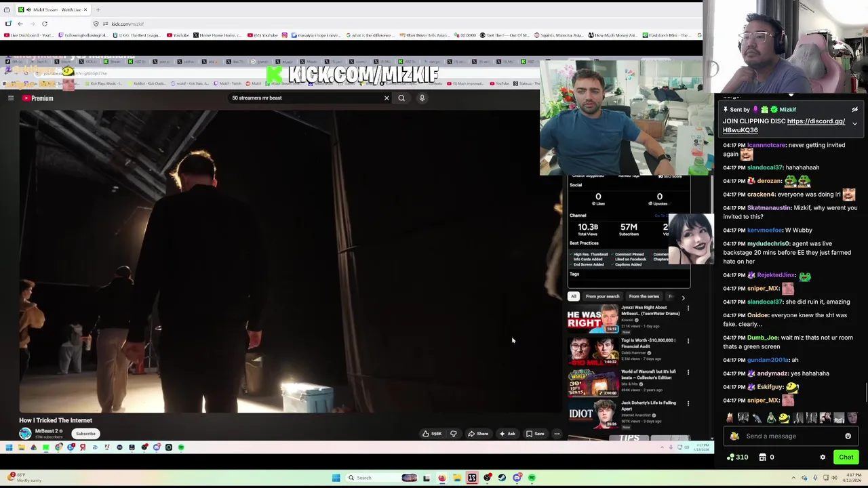Open Firefox from the Windows taskbar
The height and width of the screenshot is (488, 868).
[x=442, y=478]
